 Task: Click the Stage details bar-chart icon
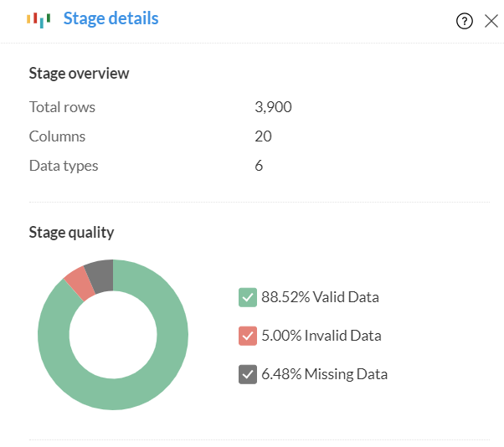point(39,18)
